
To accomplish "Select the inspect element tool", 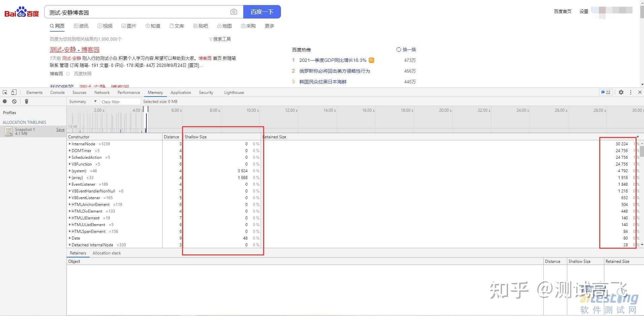I will tap(4, 92).
